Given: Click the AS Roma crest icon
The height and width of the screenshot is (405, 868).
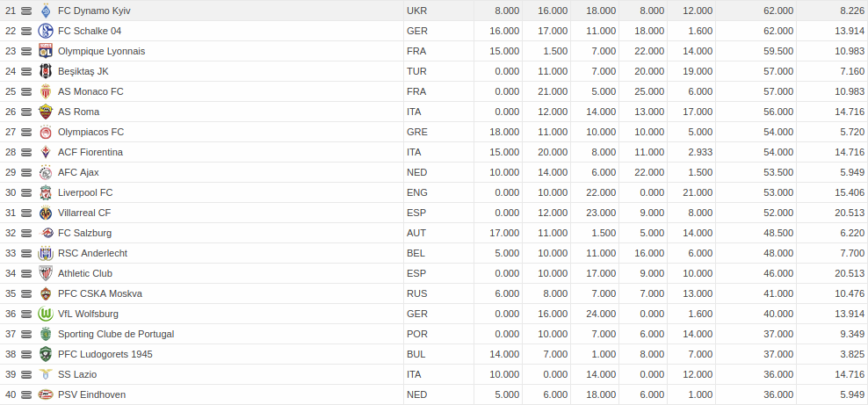Looking at the screenshot, I should click(x=46, y=112).
